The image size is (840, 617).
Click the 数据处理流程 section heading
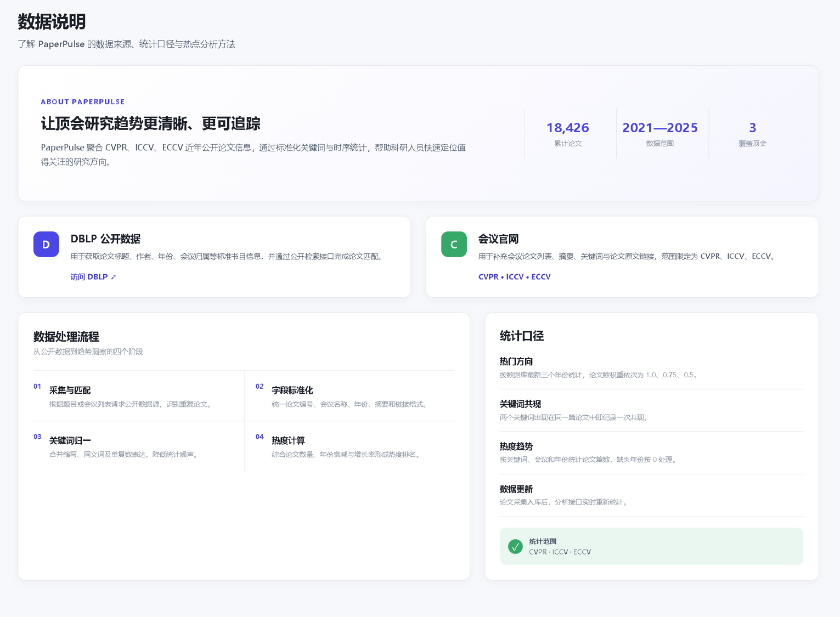coord(66,337)
